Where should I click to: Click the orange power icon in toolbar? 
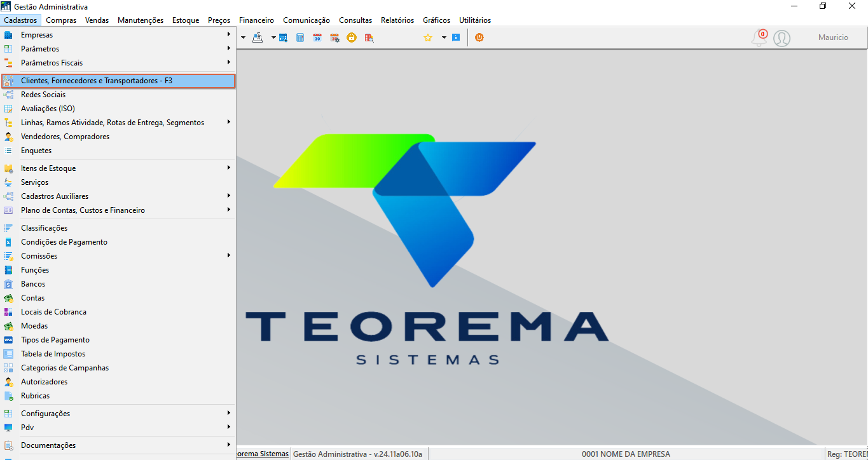point(479,37)
